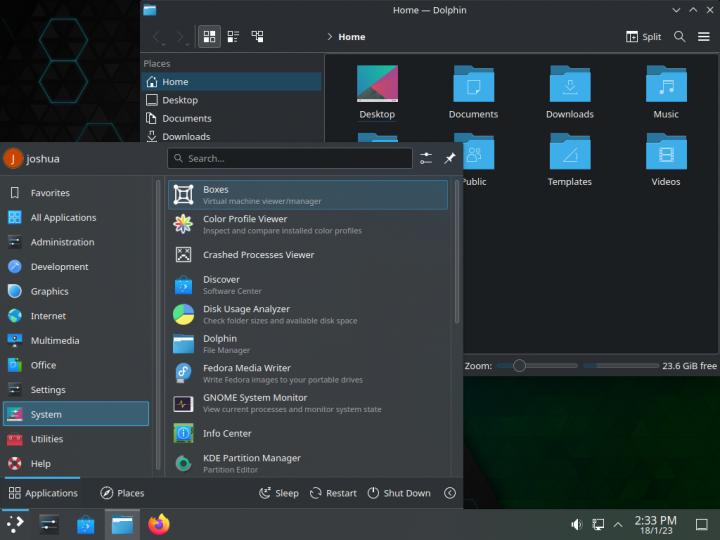
Task: Launch Dolphin File Manager from the menu
Action: tap(308, 344)
